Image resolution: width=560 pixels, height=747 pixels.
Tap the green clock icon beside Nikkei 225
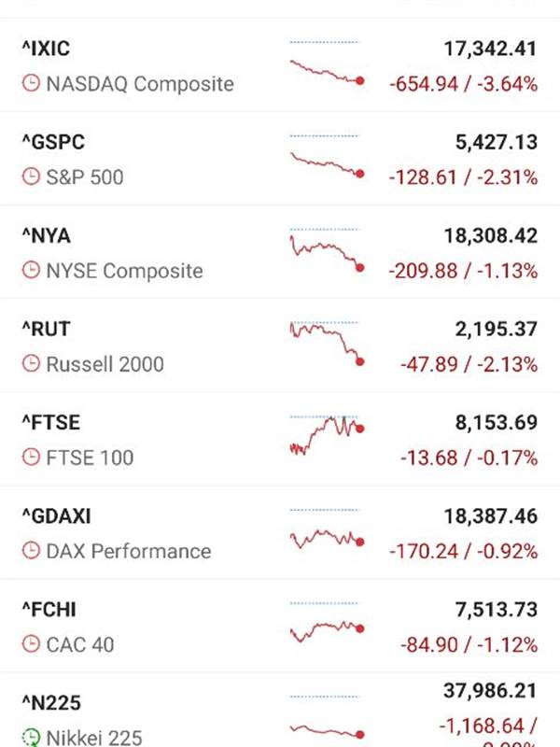coord(31,738)
